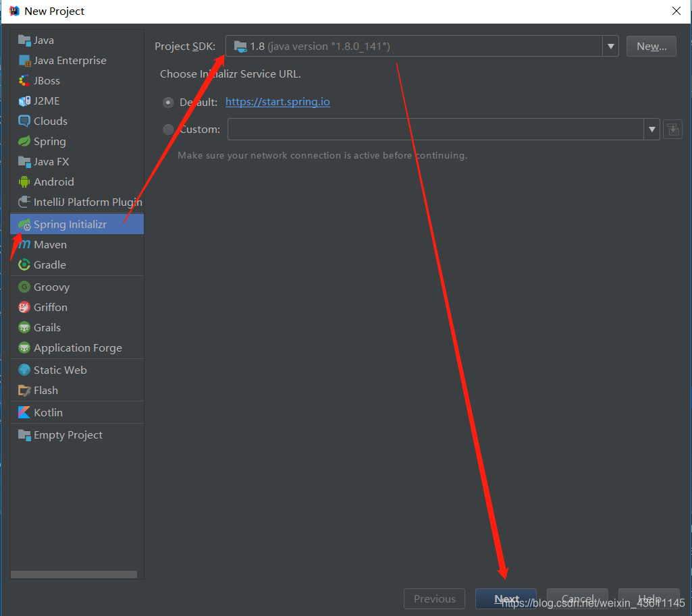Click the download icon beside Custom URL field
Viewport: 692px width, 616px height.
(672, 130)
